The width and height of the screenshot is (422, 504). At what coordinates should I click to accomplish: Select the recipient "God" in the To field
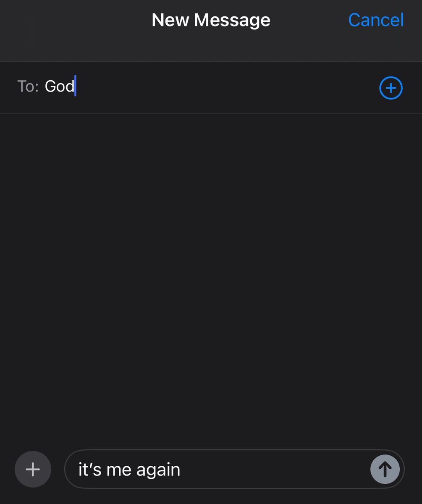click(x=60, y=86)
